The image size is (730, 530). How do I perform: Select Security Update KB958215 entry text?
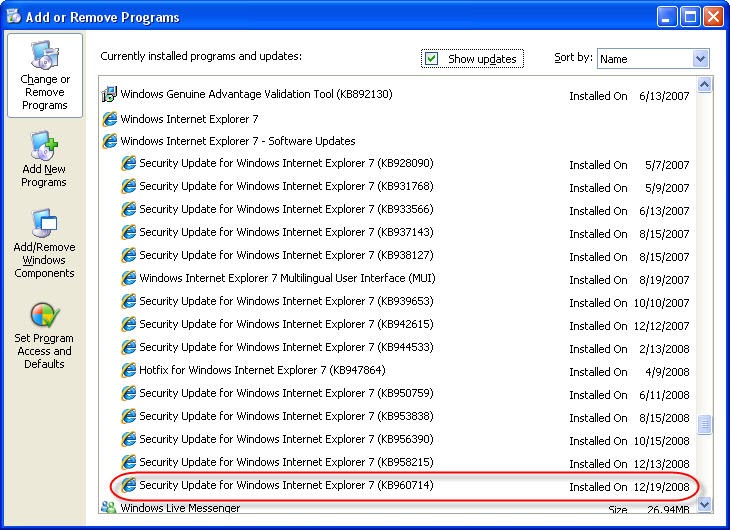click(x=286, y=462)
